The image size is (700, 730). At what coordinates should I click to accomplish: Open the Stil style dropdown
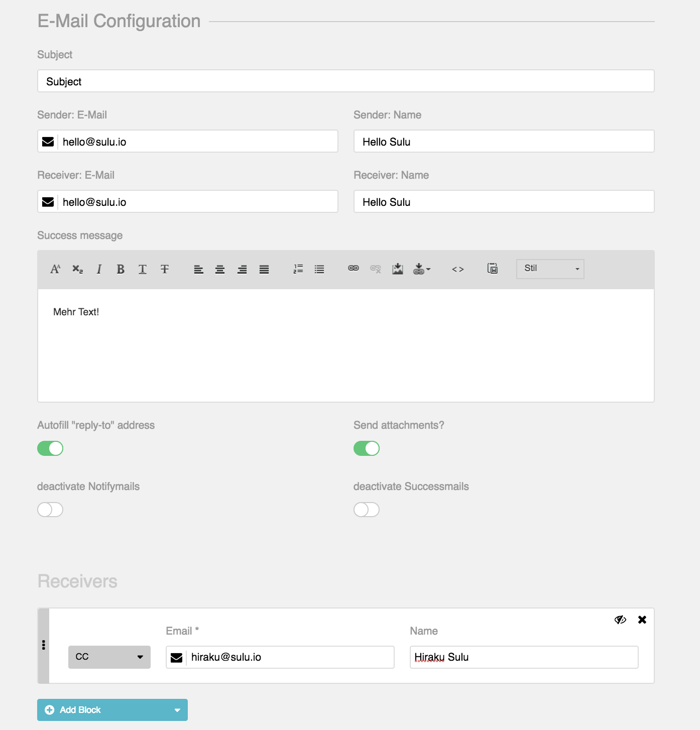coord(550,269)
